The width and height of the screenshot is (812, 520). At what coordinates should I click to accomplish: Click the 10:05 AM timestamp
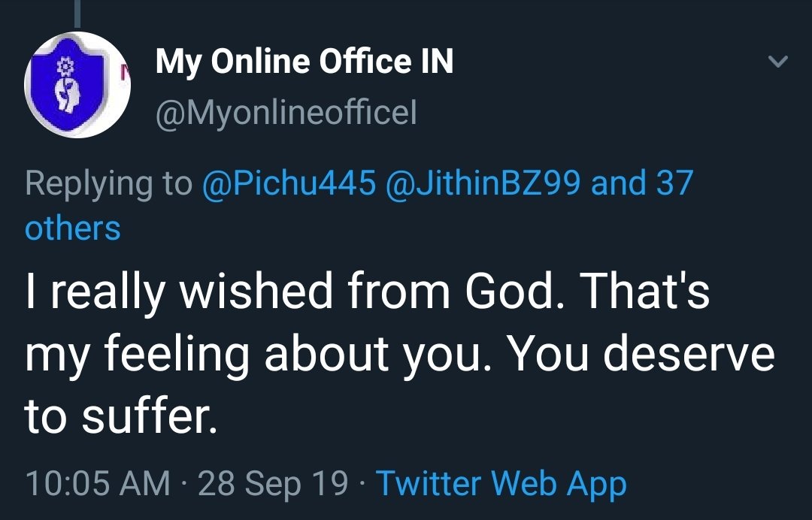click(x=98, y=482)
